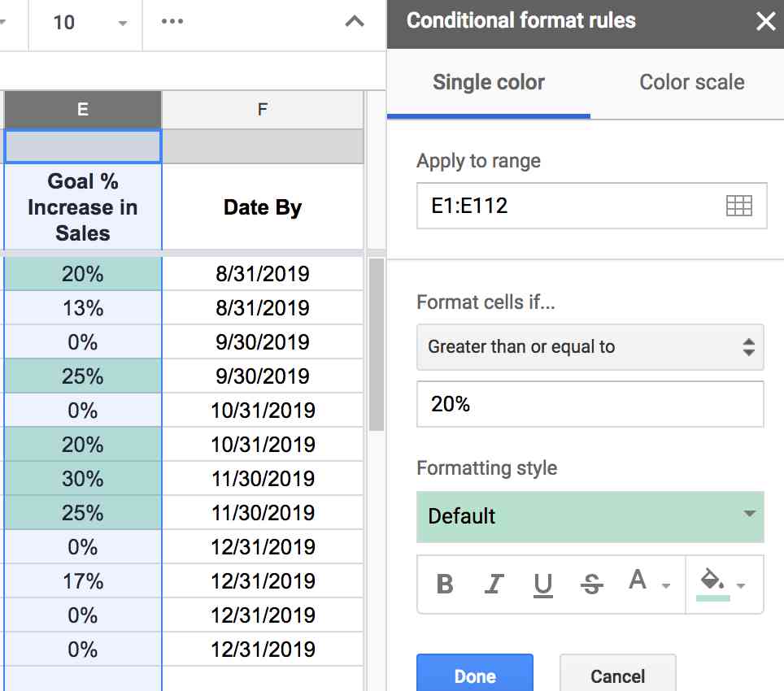Click the Done button
Image resolution: width=784 pixels, height=691 pixels.
[474, 676]
